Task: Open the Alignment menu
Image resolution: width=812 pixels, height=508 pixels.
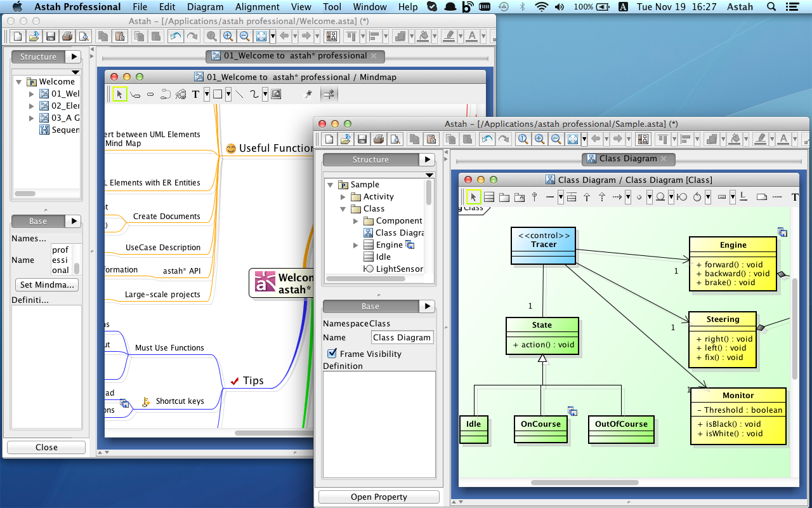Action: (x=258, y=7)
